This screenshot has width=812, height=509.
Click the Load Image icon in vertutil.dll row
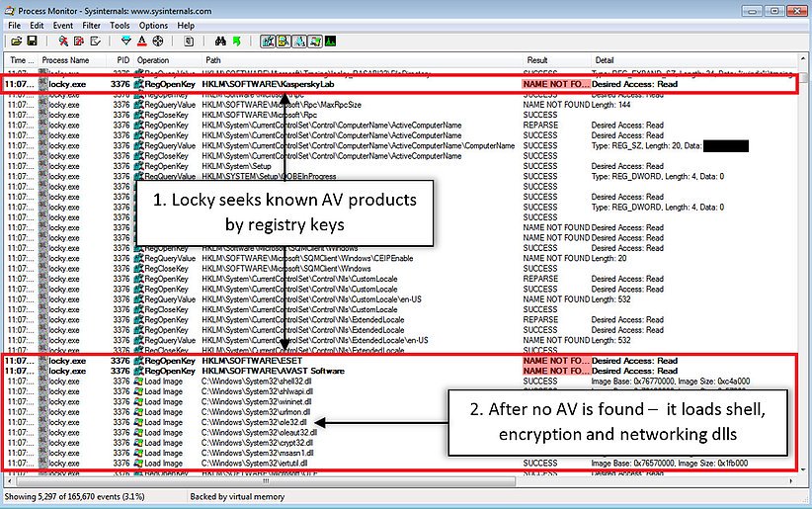[x=138, y=464]
